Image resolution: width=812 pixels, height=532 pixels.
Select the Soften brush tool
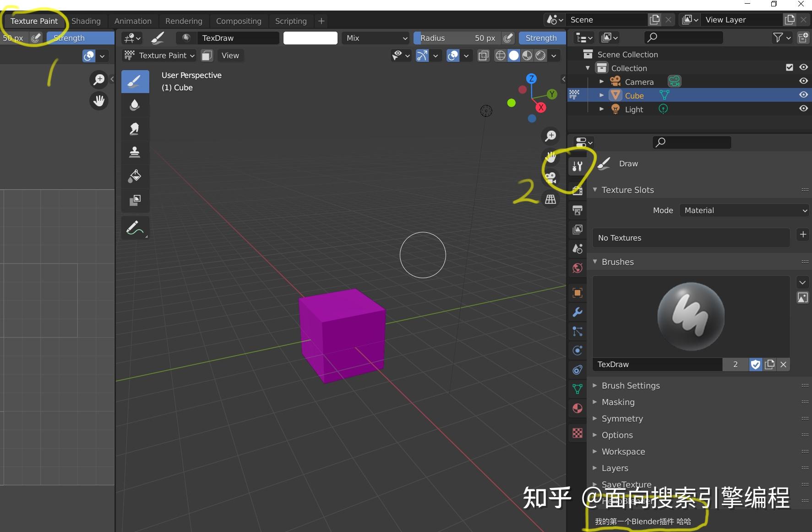point(135,105)
